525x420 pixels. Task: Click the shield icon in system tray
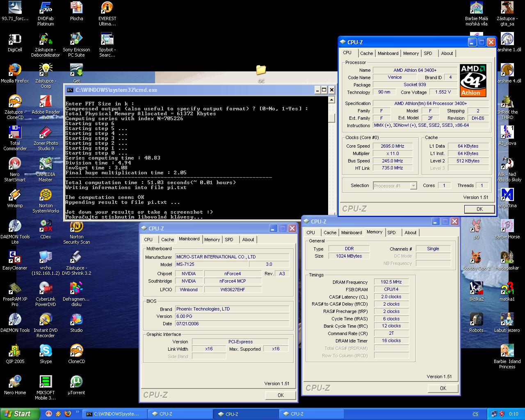(x=502, y=414)
